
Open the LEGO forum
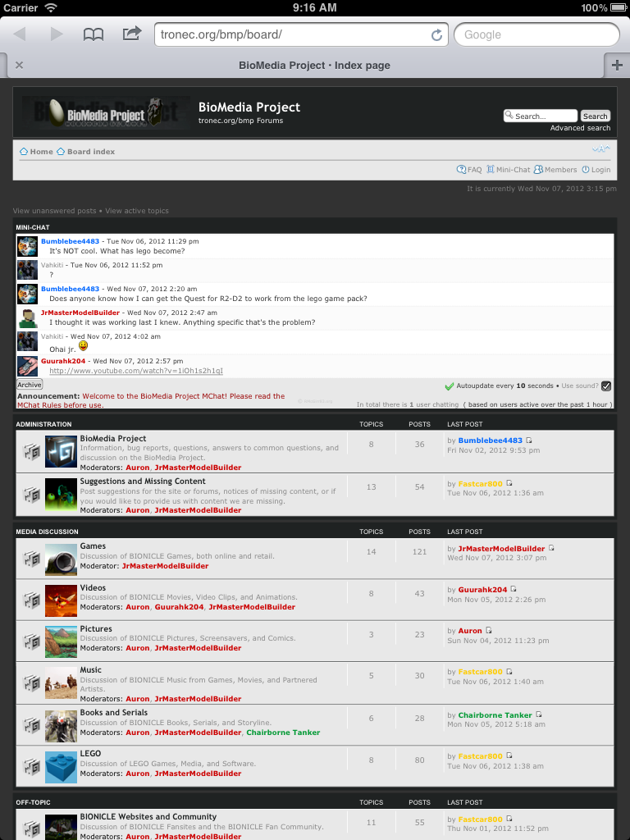pyautogui.click(x=90, y=753)
